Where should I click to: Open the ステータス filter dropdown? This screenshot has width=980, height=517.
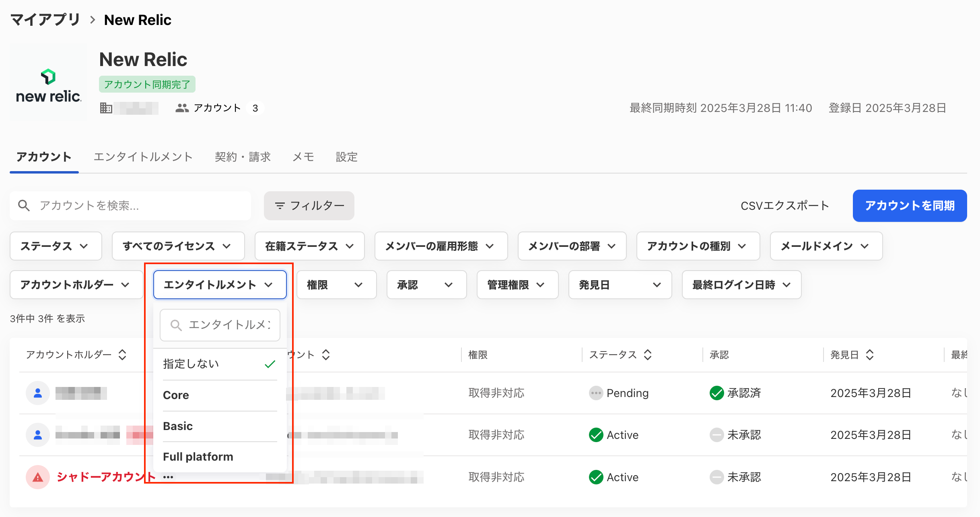point(56,246)
